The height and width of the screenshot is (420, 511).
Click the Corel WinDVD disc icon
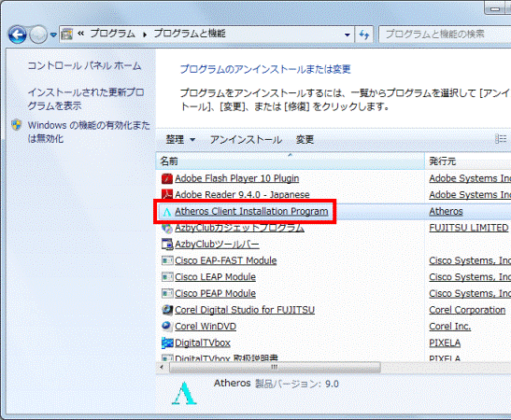pos(167,326)
